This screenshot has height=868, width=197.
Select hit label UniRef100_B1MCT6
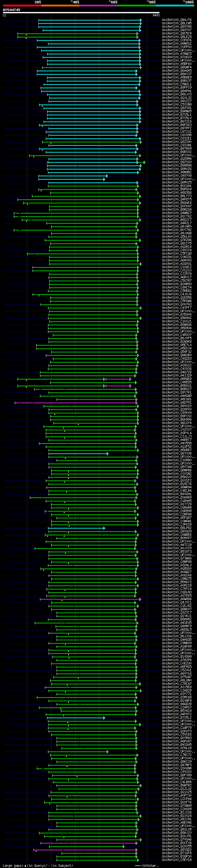point(177,483)
